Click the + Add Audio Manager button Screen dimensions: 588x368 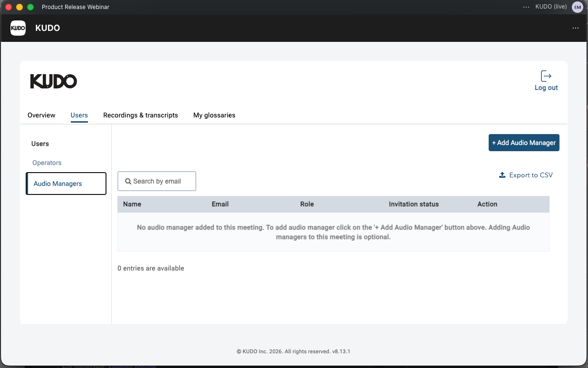[x=524, y=143]
